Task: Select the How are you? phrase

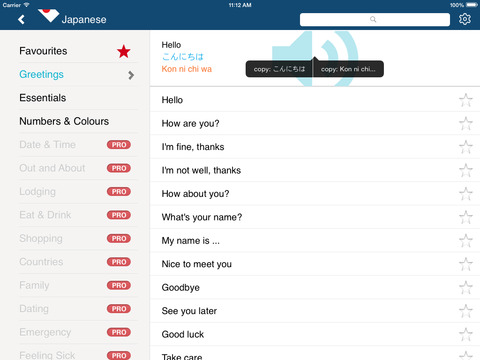Action: (x=190, y=124)
